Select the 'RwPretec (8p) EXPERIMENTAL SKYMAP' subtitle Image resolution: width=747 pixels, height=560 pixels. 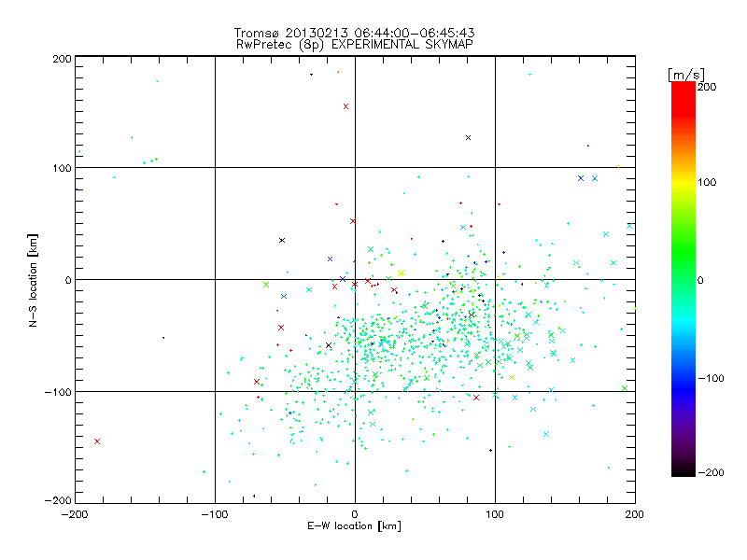pyautogui.click(x=355, y=45)
